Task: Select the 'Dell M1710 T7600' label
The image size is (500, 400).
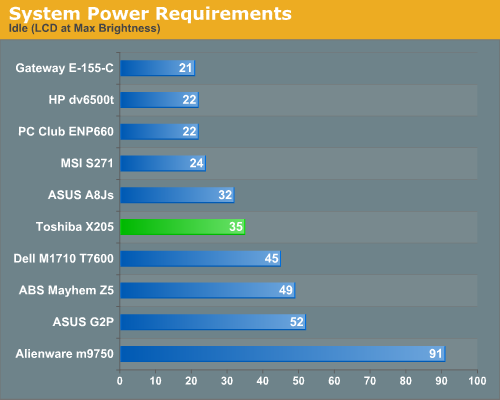Action: pyautogui.click(x=63, y=258)
